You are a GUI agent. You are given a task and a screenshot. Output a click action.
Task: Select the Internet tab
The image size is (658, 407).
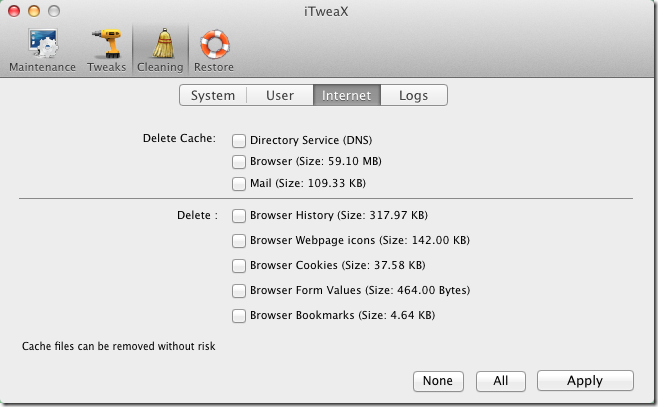(x=347, y=95)
